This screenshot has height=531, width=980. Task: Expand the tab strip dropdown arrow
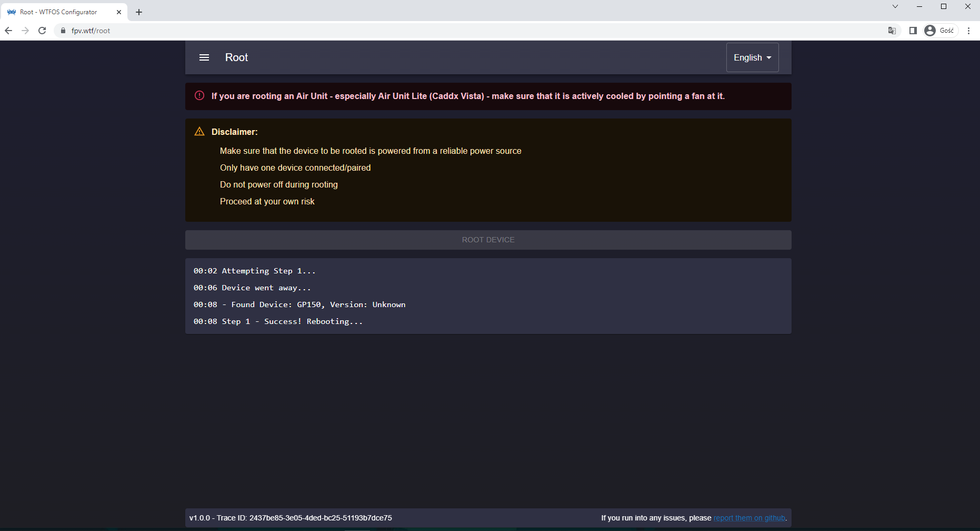[895, 6]
